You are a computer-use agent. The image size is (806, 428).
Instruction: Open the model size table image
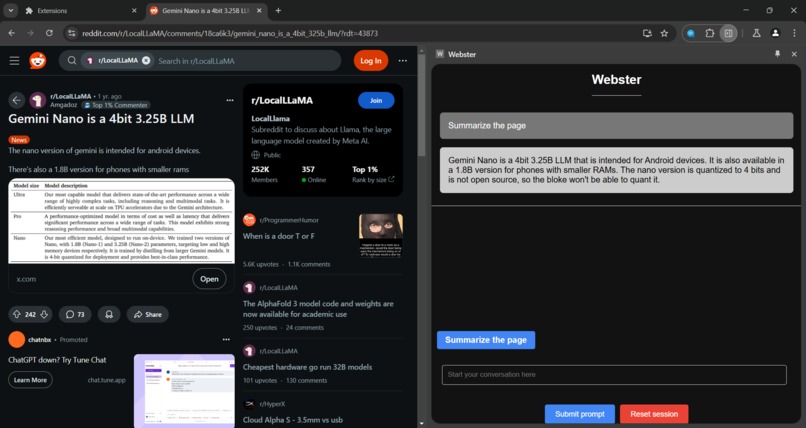tap(121, 221)
